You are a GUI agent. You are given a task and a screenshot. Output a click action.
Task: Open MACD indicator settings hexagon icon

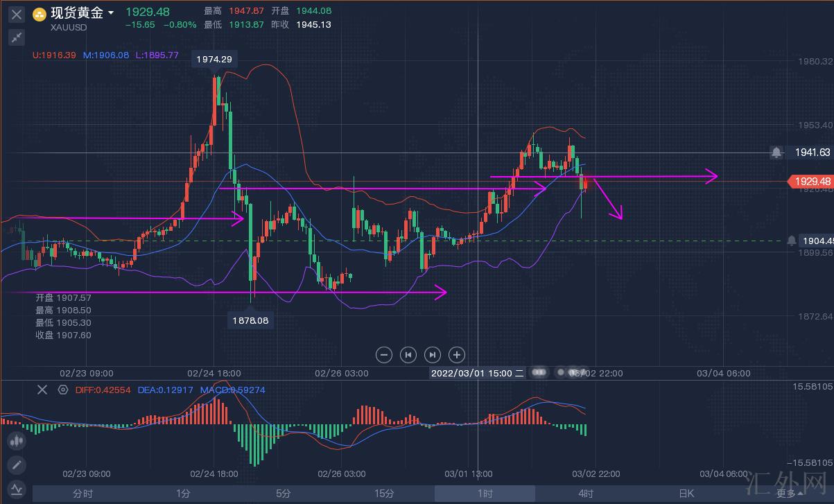[x=63, y=390]
